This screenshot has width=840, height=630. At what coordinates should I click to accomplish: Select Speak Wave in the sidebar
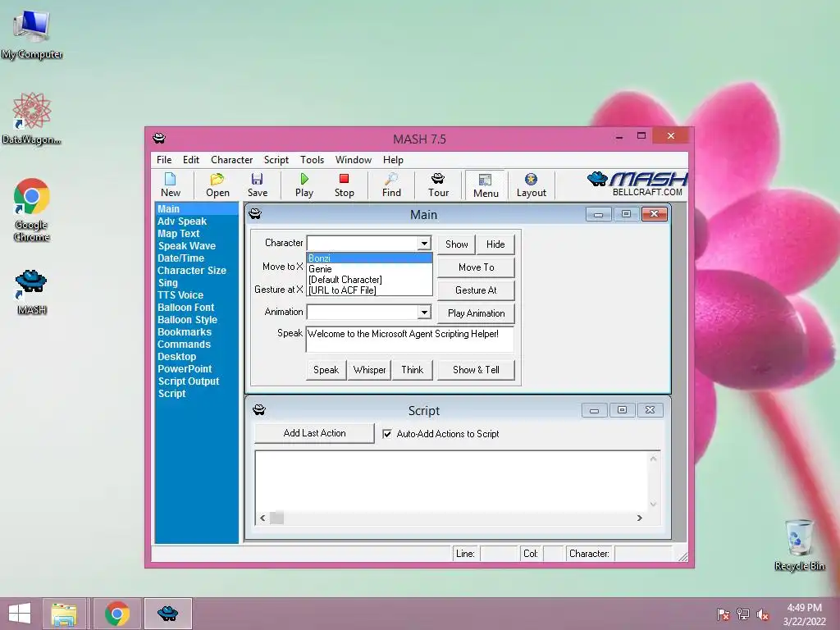(186, 246)
